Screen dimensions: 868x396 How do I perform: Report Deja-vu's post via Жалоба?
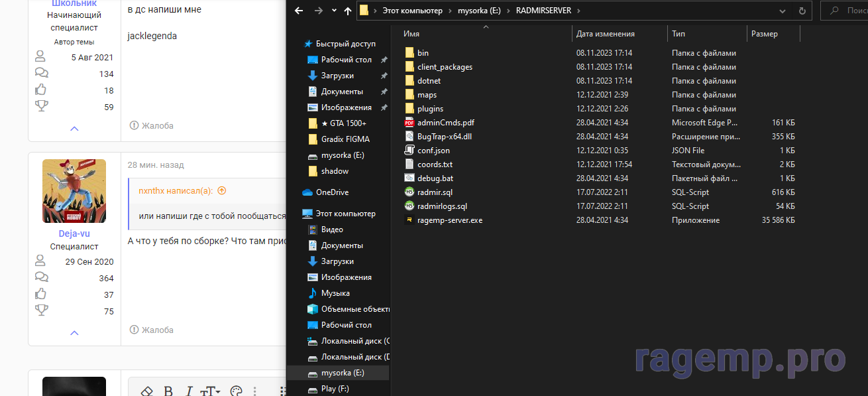(x=152, y=330)
